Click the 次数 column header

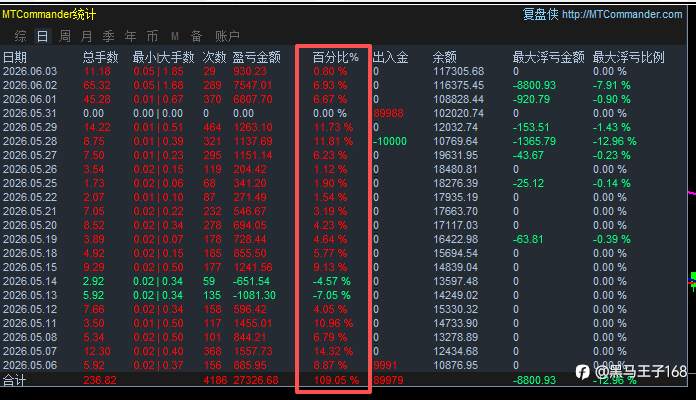[x=214, y=57]
